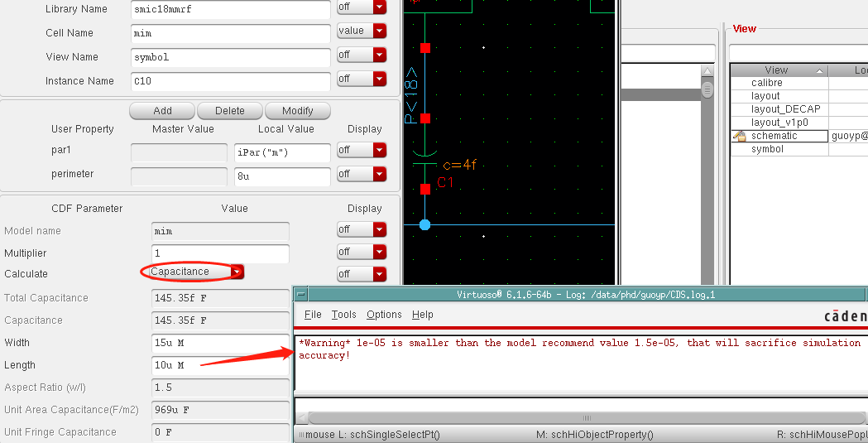Click the red pin below the capacitor

(x=424, y=189)
